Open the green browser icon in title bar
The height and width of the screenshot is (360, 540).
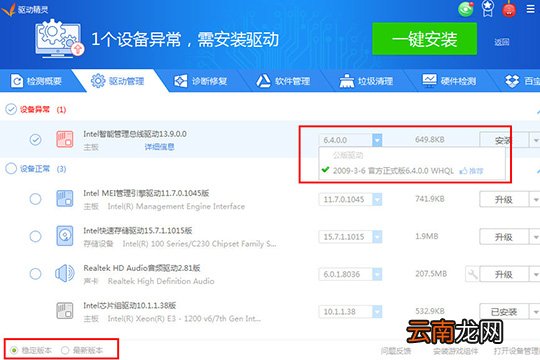[x=466, y=9]
